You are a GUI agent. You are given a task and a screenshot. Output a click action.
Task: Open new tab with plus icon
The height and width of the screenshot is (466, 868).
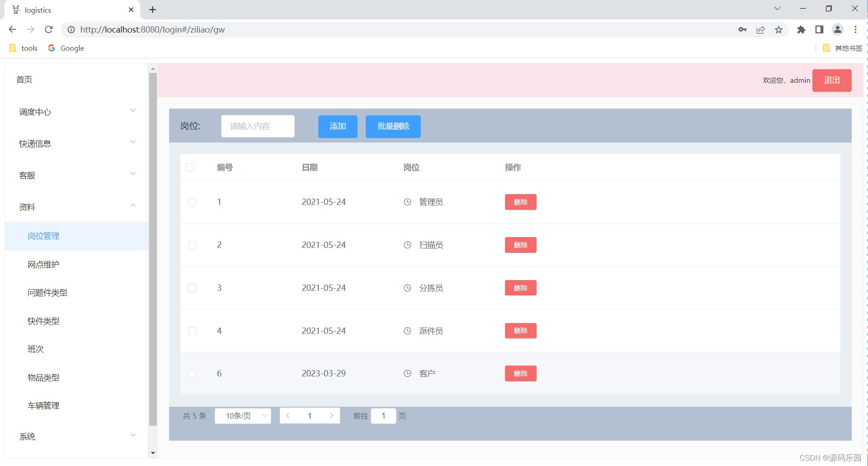pos(152,10)
